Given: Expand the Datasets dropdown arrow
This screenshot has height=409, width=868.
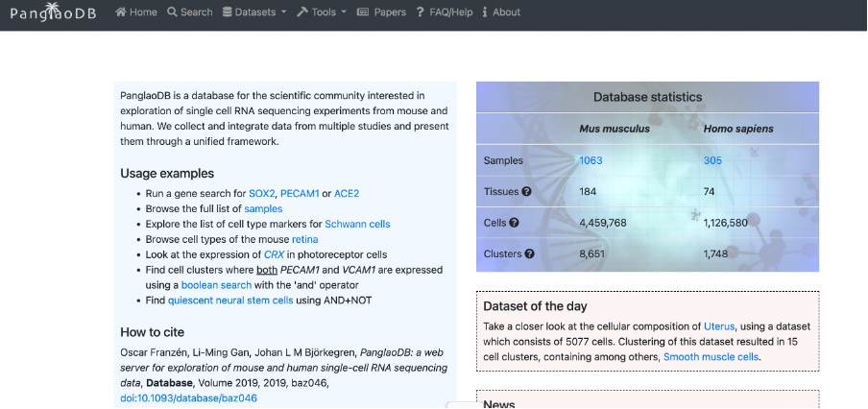Looking at the screenshot, I should [284, 12].
